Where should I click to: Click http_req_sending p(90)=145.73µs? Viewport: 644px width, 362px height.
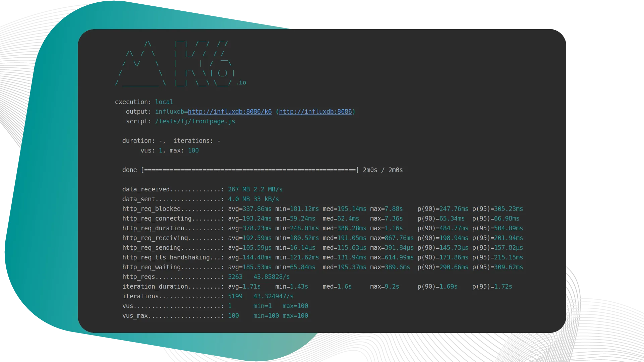pyautogui.click(x=443, y=248)
